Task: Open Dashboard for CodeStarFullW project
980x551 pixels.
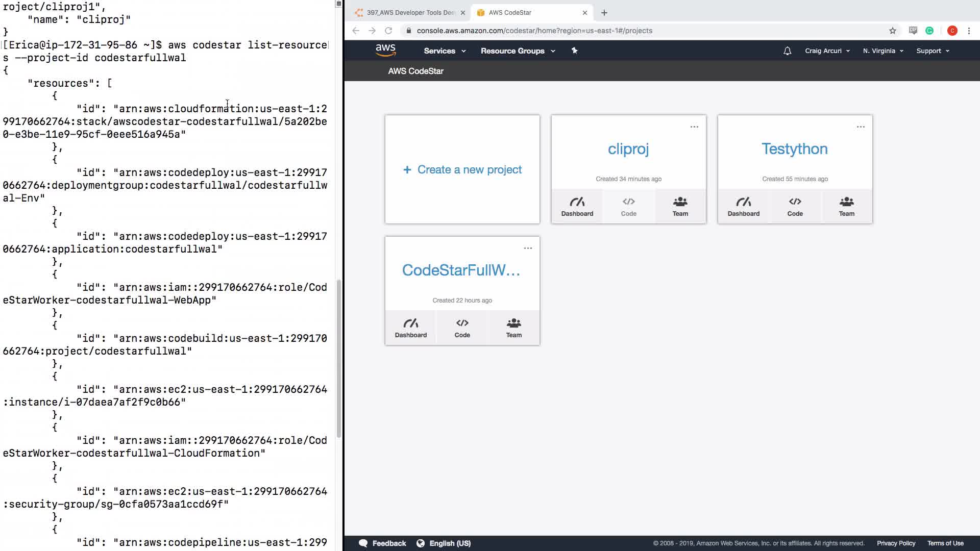Action: 410,328
